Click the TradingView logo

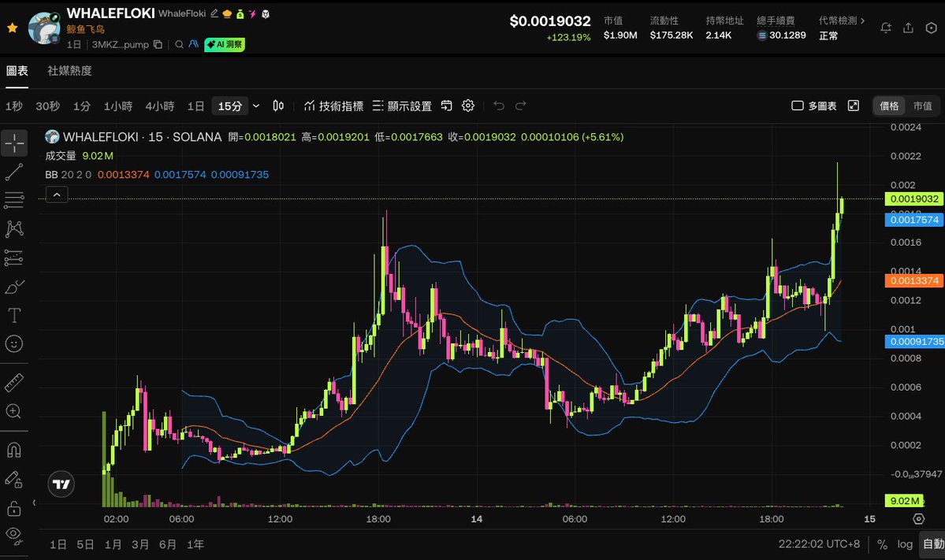[x=61, y=484]
